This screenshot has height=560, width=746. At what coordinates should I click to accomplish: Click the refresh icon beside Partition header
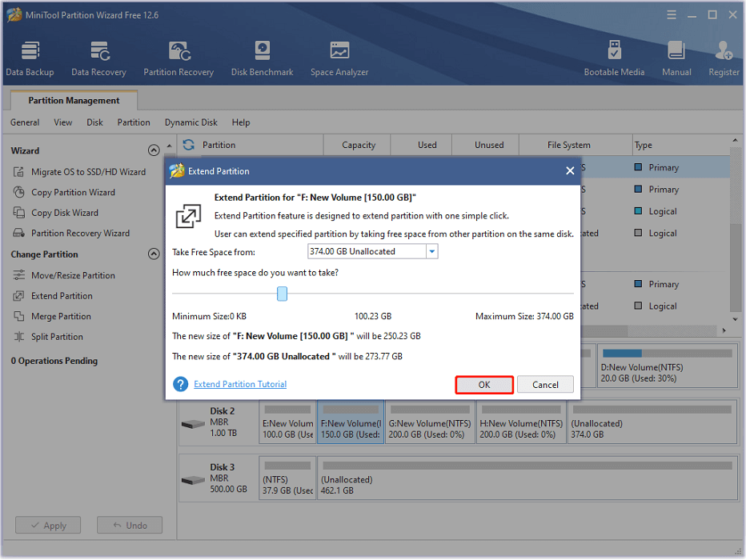188,145
